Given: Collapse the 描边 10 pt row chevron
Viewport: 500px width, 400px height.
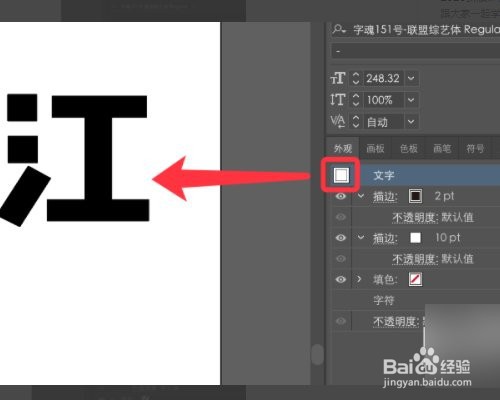Looking at the screenshot, I should click(x=361, y=238).
